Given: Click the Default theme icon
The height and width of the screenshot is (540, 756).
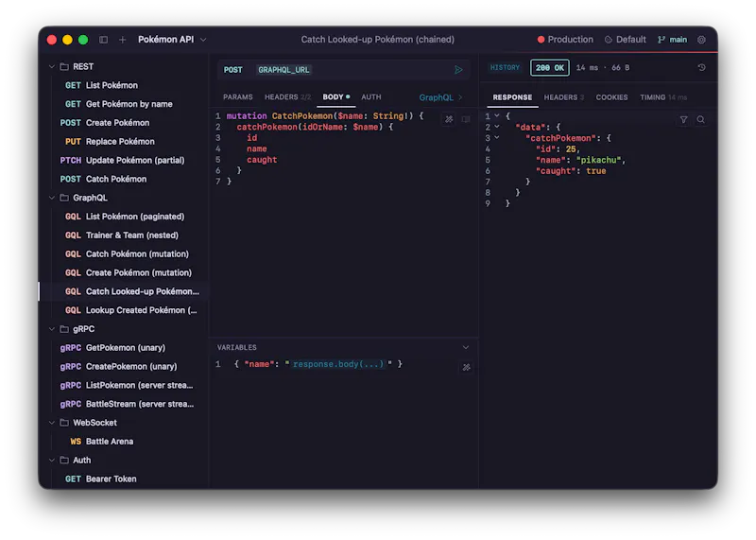Looking at the screenshot, I should pyautogui.click(x=609, y=40).
